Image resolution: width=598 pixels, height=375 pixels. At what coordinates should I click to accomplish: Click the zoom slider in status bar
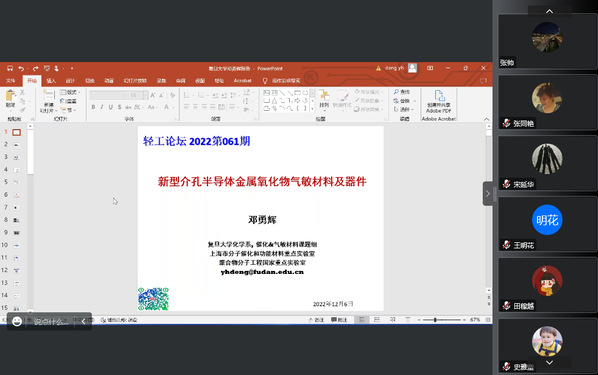coord(441,320)
